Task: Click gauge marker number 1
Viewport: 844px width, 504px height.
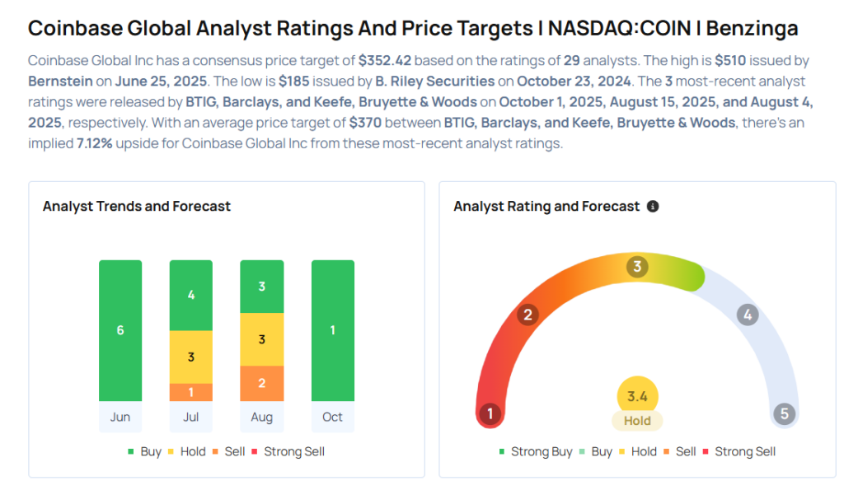Action: 490,413
